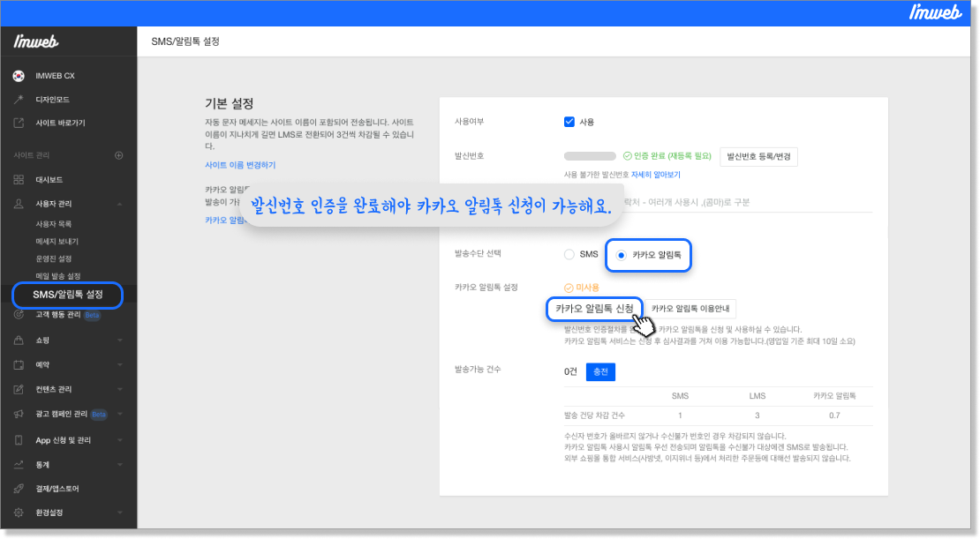
Task: Click the contact numbers input field
Action: 718,202
